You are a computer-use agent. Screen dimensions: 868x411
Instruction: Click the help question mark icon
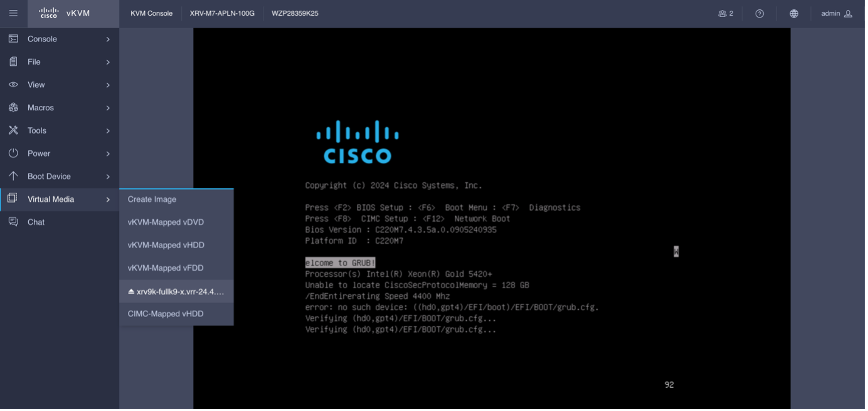click(x=759, y=13)
